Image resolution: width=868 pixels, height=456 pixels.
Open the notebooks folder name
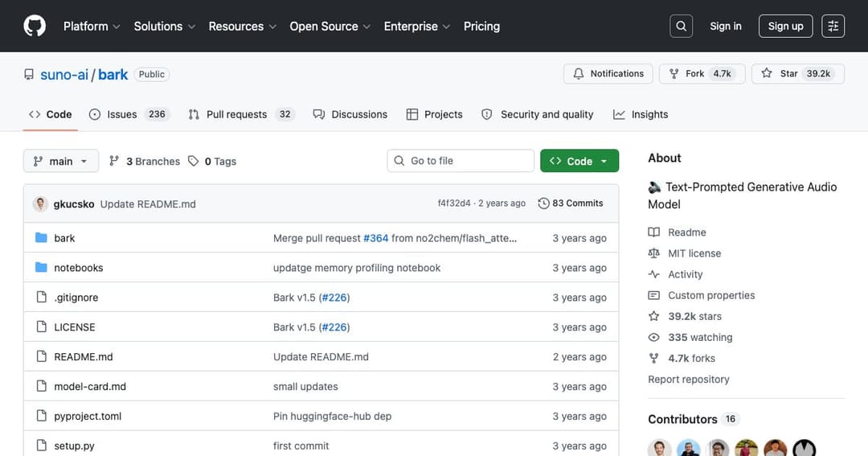[x=79, y=268]
